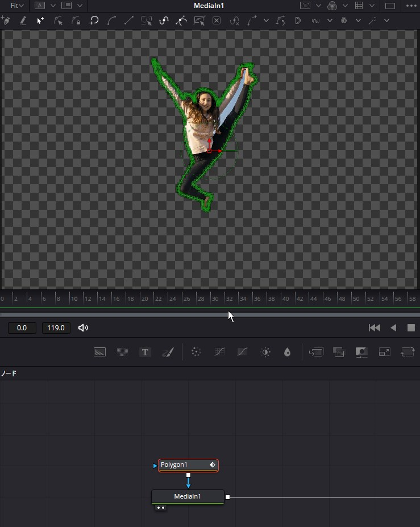This screenshot has height=527, width=420.
Task: Select the Click Append pen tool
Action: pos(6,20)
